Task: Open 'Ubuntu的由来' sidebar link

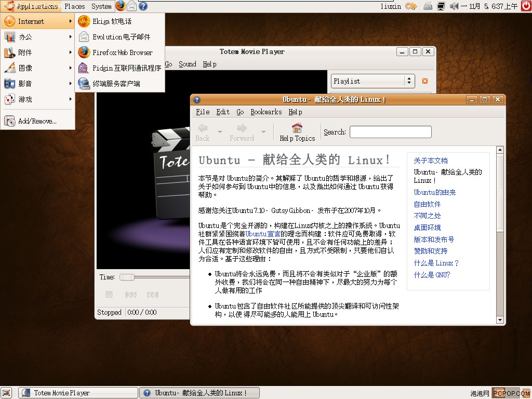Action: [435, 192]
